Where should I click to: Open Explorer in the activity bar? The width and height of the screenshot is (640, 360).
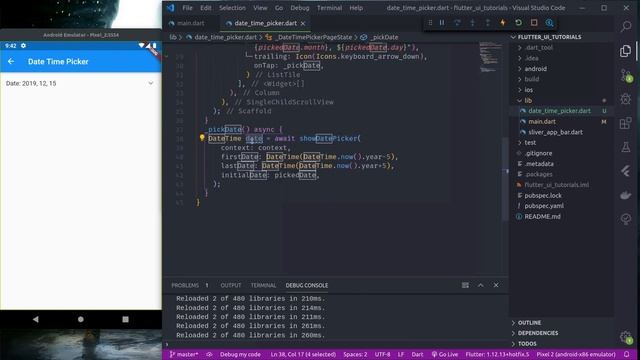[x=626, y=51]
